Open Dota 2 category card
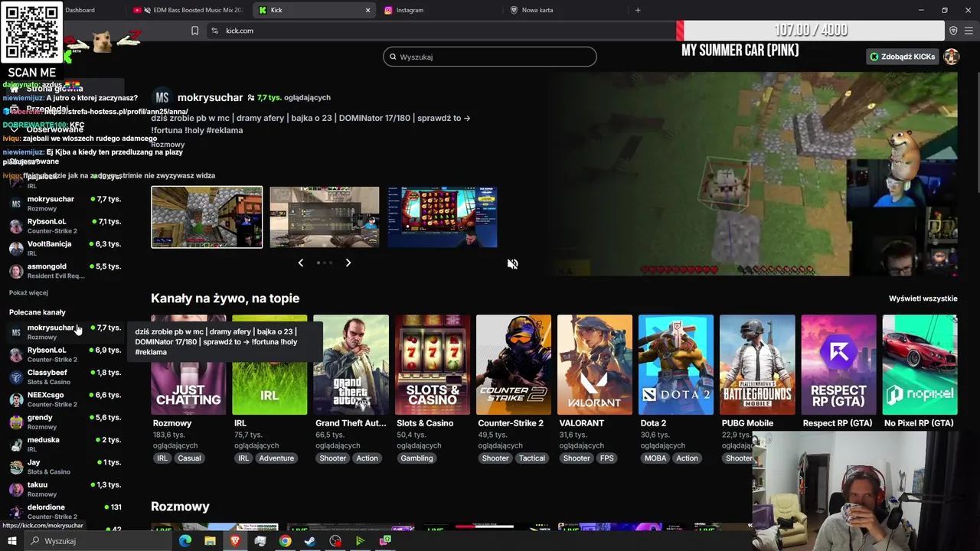The height and width of the screenshot is (551, 980). (676, 365)
